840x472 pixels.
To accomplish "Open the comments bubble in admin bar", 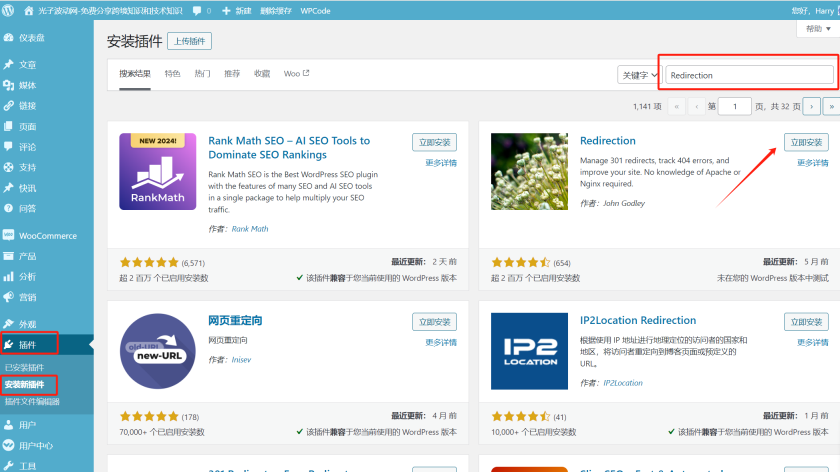I will pyautogui.click(x=197, y=11).
